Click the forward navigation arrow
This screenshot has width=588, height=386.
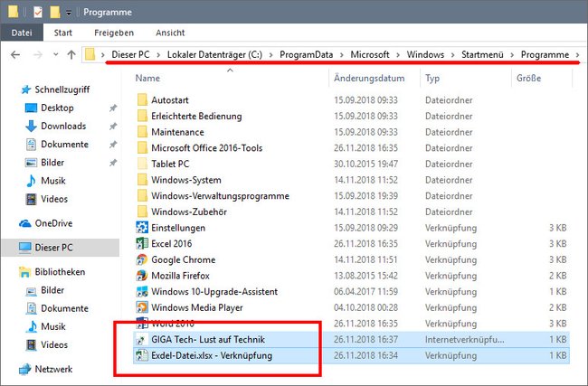[x=38, y=55]
